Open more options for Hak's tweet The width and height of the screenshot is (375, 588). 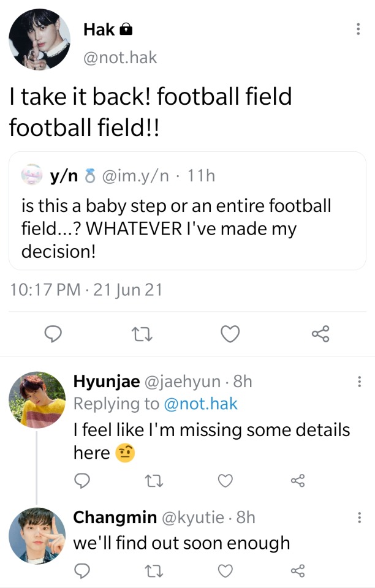point(358,29)
